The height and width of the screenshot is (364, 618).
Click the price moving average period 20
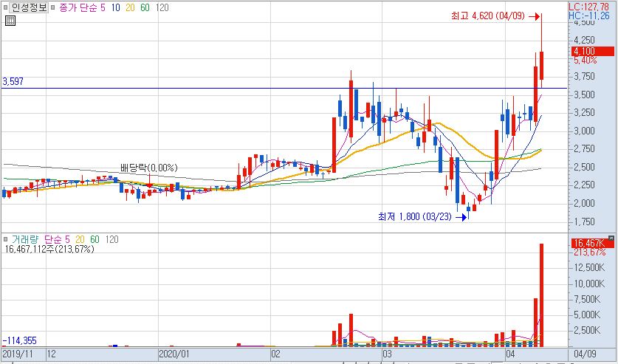131,7
